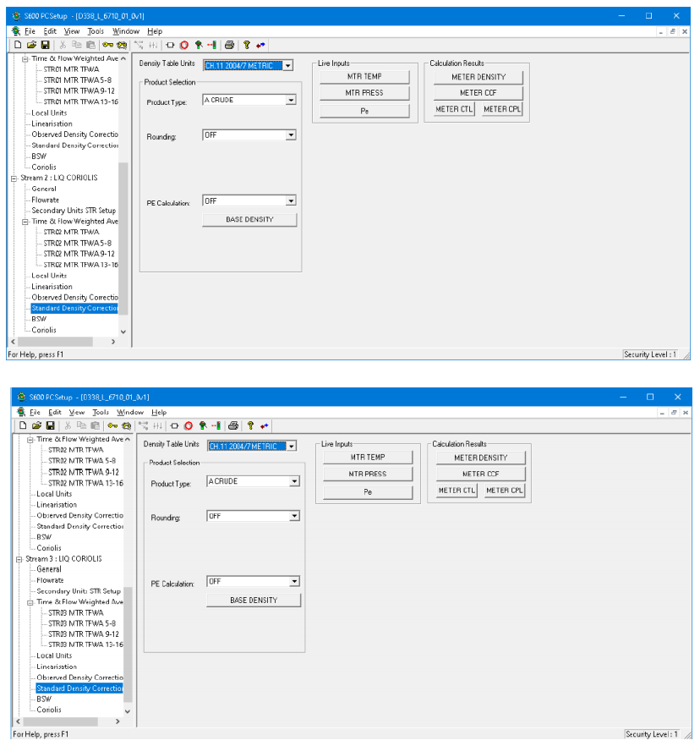
Task: Collapse Stream 3 : LIQ CORIOLIS node, bottom window
Action: coord(19,559)
